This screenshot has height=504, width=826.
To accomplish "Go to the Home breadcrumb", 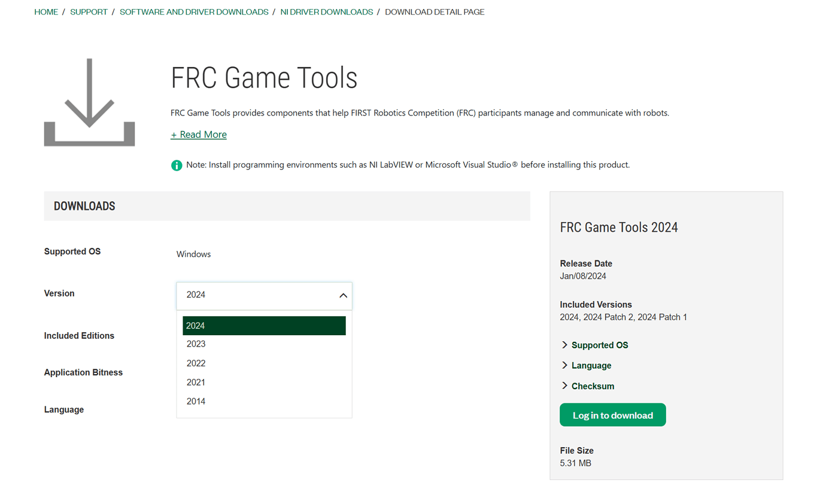I will tap(46, 12).
